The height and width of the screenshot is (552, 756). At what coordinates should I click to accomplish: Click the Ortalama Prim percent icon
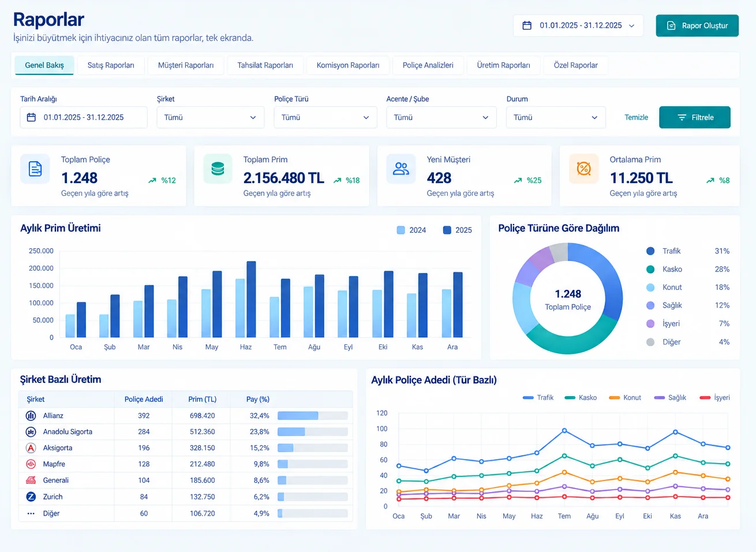pyautogui.click(x=584, y=169)
